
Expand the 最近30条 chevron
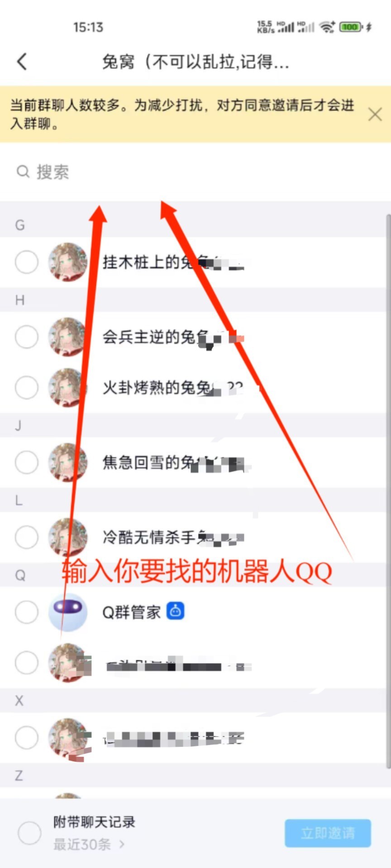pyautogui.click(x=122, y=844)
